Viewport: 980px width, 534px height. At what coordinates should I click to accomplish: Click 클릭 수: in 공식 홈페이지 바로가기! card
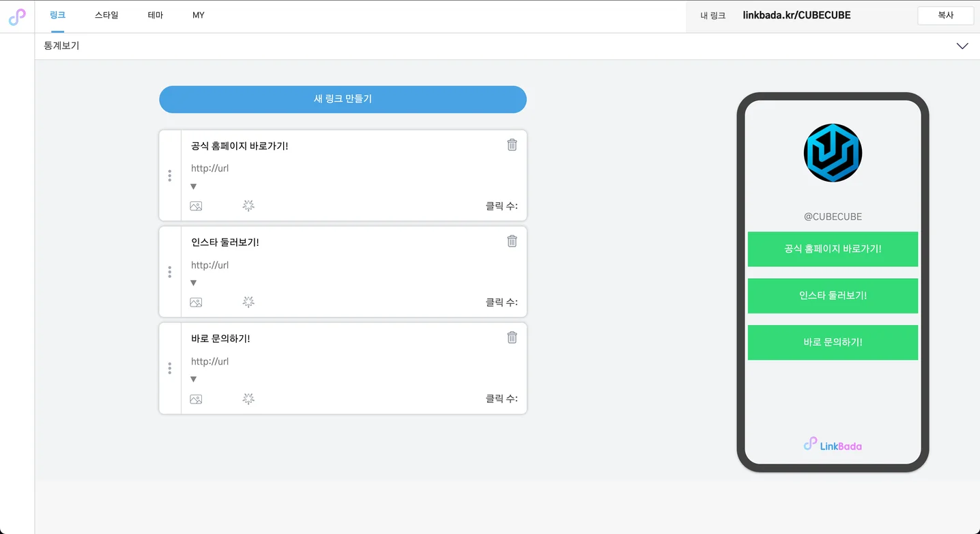502,206
